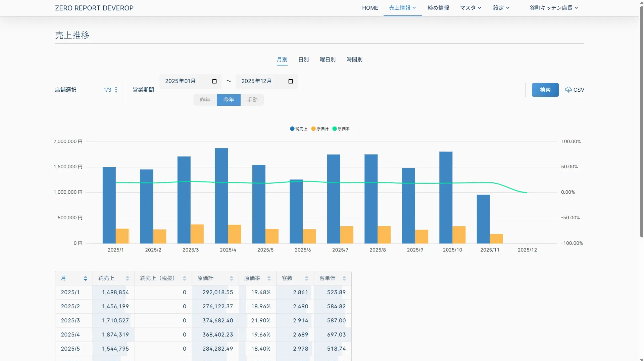Open the start month calendar picker icon
This screenshot has height=361, width=644.
pos(214,81)
